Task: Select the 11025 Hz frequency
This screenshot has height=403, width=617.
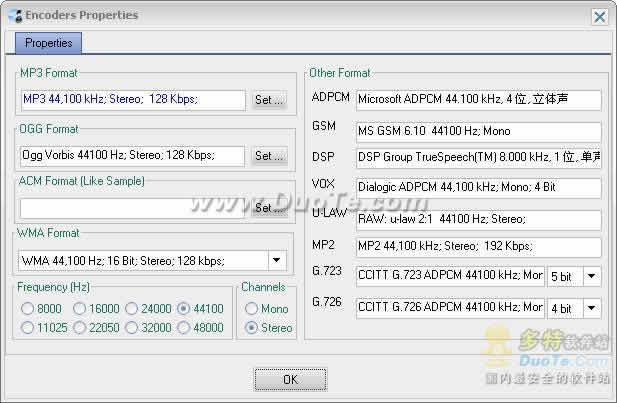Action: (44, 327)
